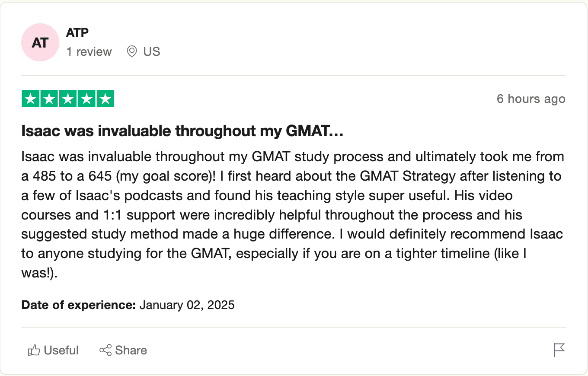Click the "1 review" count
Screen dimensions: 588x376
tap(89, 52)
